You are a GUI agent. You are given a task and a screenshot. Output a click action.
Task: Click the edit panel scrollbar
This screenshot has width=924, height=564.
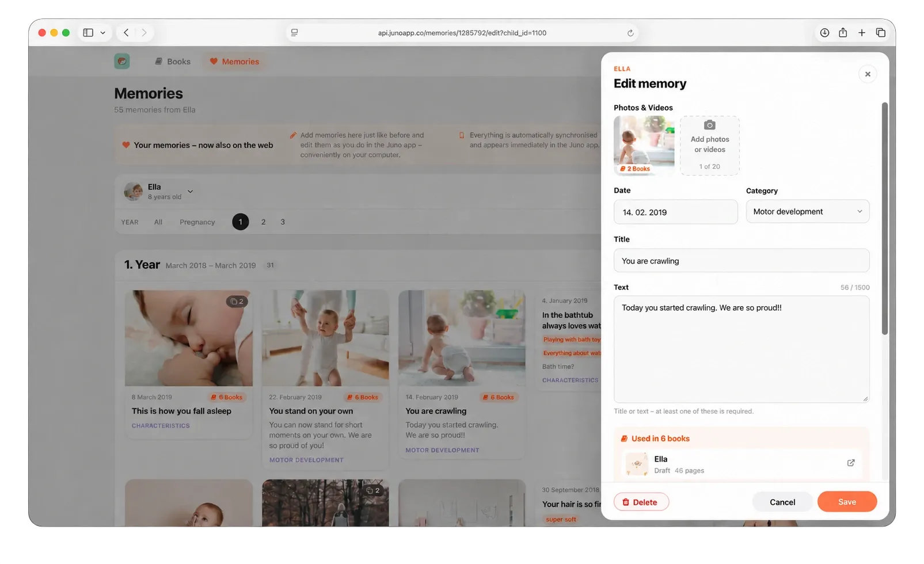tap(884, 219)
